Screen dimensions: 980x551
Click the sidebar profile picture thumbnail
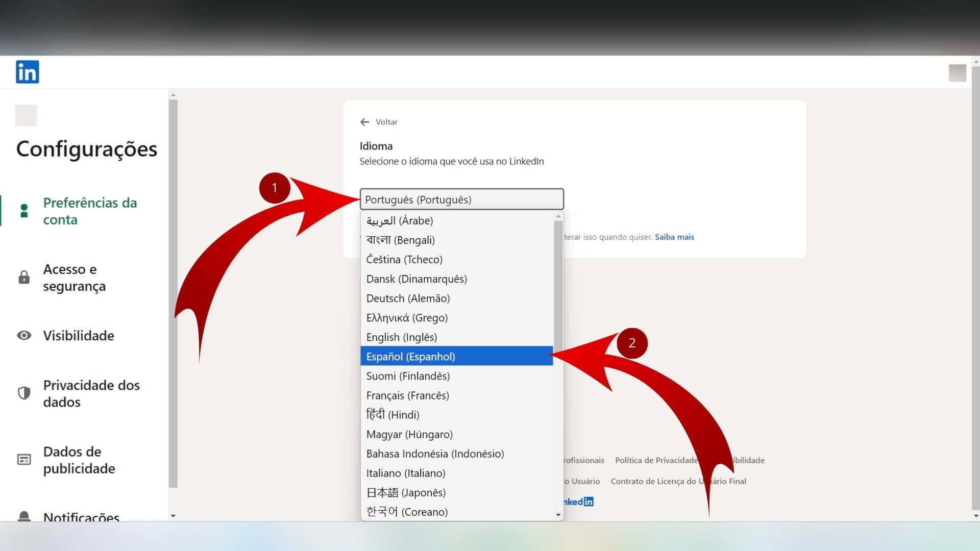click(x=26, y=115)
